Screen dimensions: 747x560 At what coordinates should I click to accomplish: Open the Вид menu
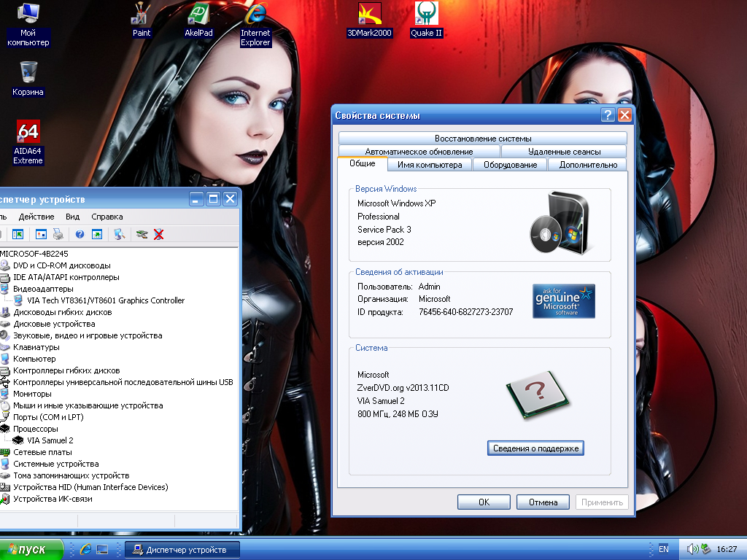tap(72, 217)
